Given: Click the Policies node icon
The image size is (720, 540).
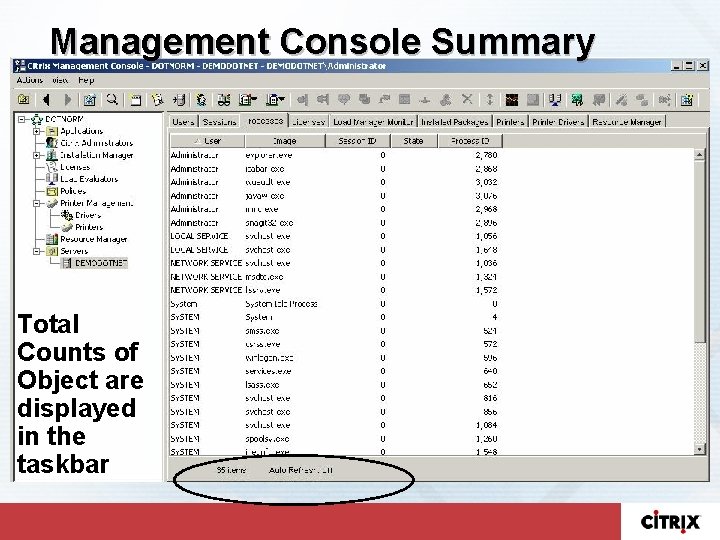Looking at the screenshot, I should pos(52,191).
